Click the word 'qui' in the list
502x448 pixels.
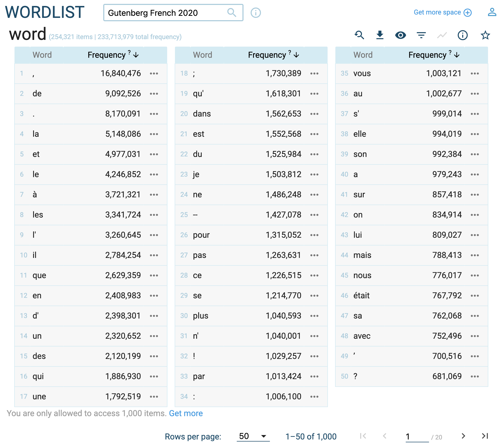point(38,376)
